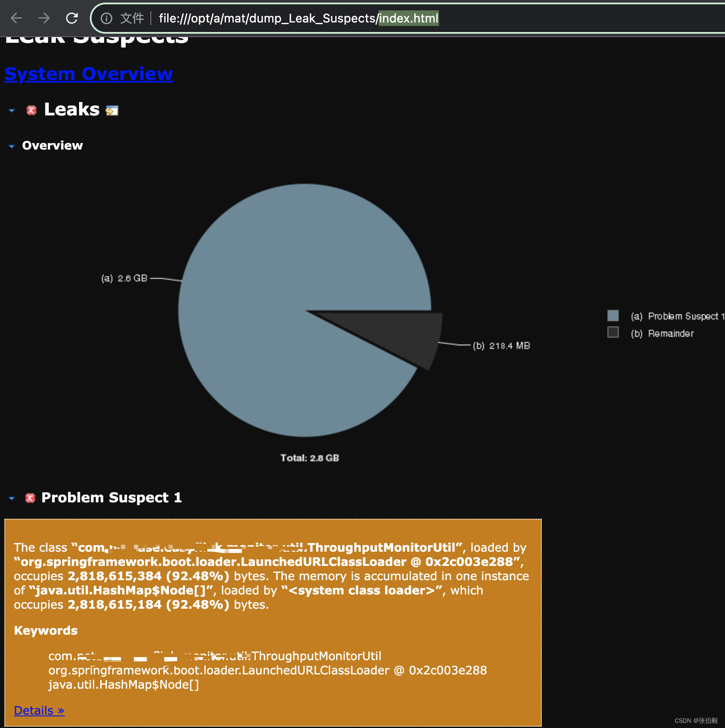The width and height of the screenshot is (725, 728).
Task: Click the '(b) 218.4 MB' pie label
Action: click(501, 346)
